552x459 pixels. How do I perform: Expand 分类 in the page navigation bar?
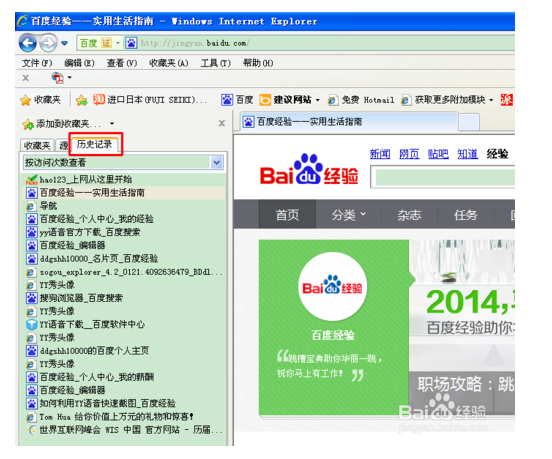[x=349, y=215]
